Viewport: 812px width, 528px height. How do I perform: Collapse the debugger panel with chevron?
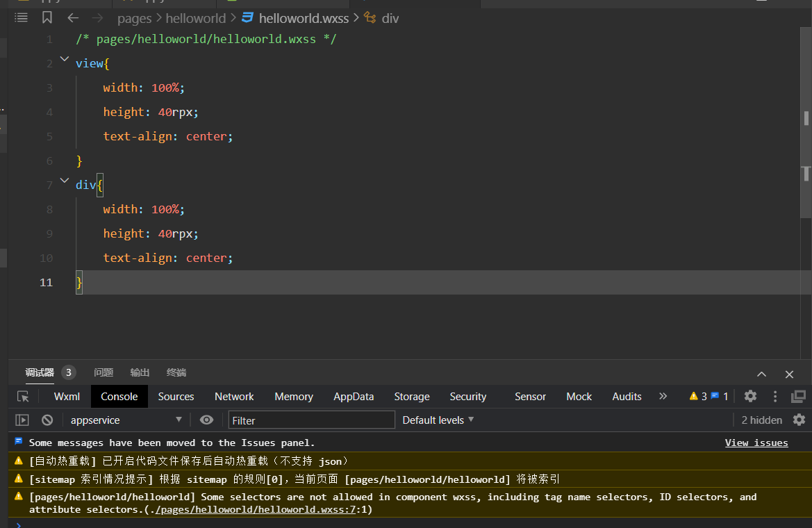pos(761,374)
